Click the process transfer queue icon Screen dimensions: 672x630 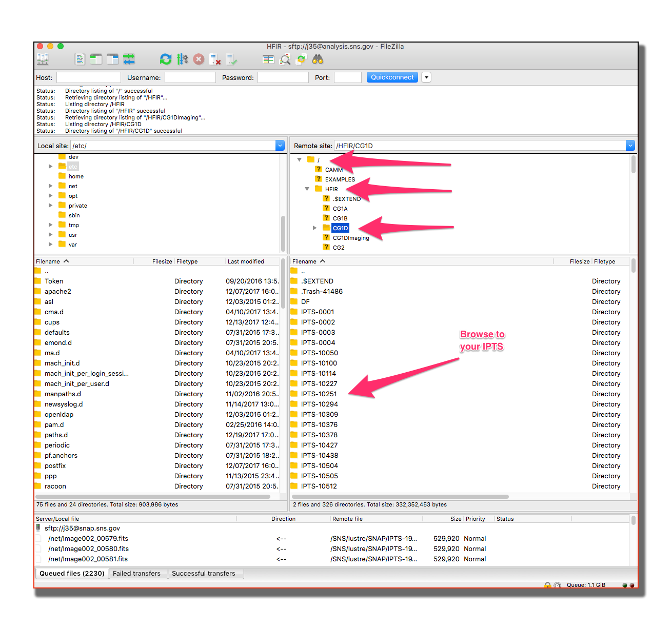click(x=182, y=59)
